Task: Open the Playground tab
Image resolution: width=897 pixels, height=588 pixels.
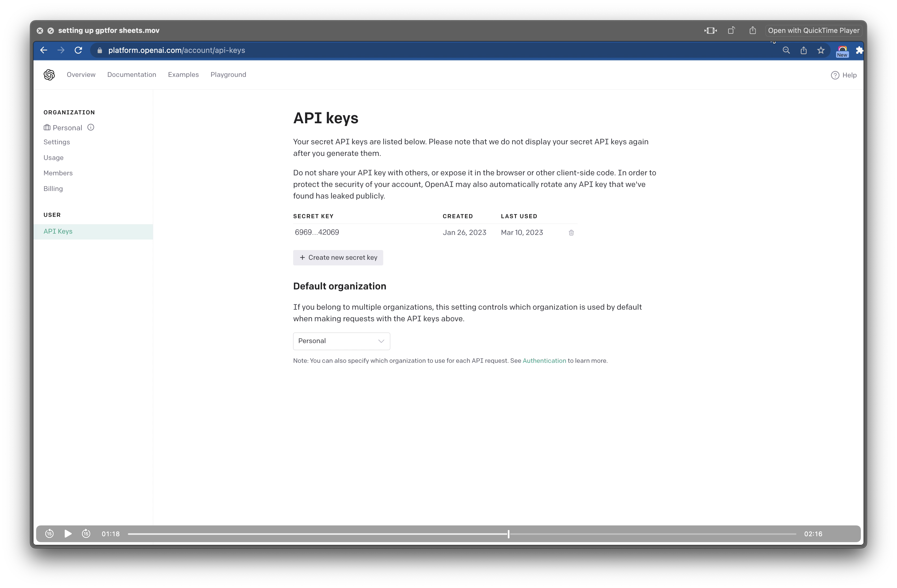Action: click(228, 75)
